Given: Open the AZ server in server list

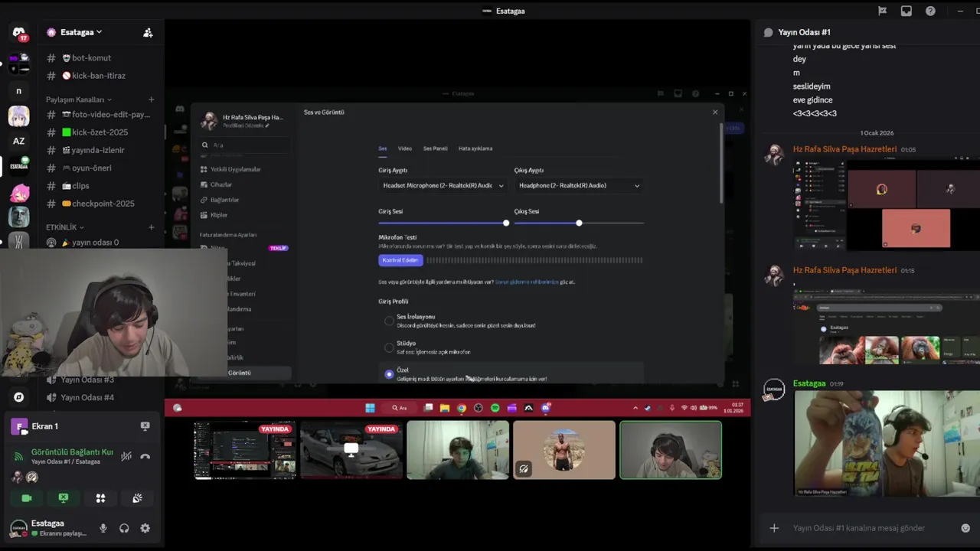Looking at the screenshot, I should click(x=19, y=141).
